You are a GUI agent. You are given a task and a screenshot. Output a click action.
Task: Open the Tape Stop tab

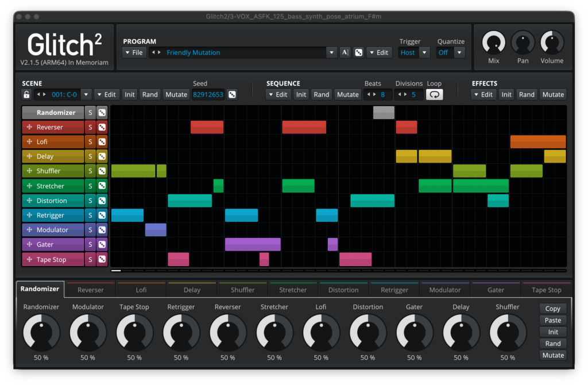[x=547, y=290]
